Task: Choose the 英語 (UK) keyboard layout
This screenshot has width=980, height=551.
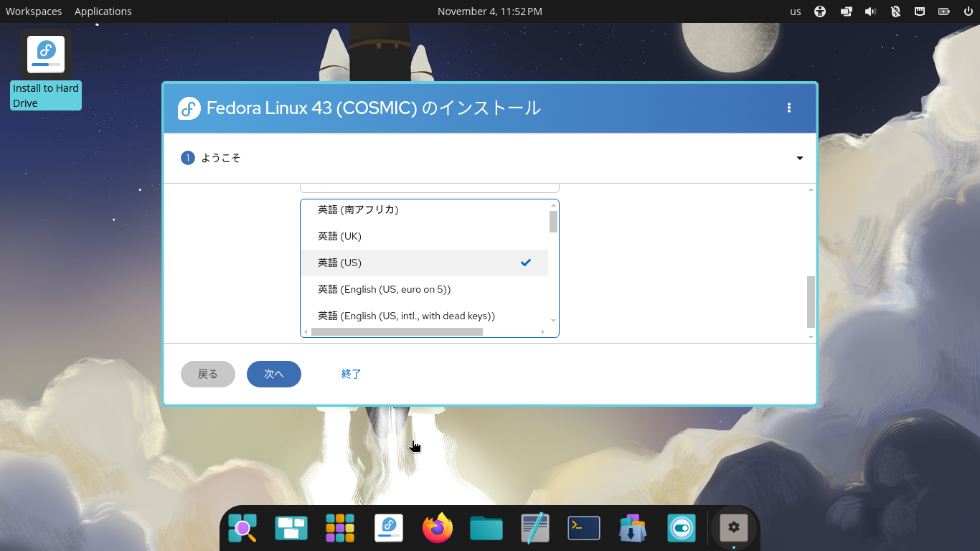Action: (x=424, y=236)
